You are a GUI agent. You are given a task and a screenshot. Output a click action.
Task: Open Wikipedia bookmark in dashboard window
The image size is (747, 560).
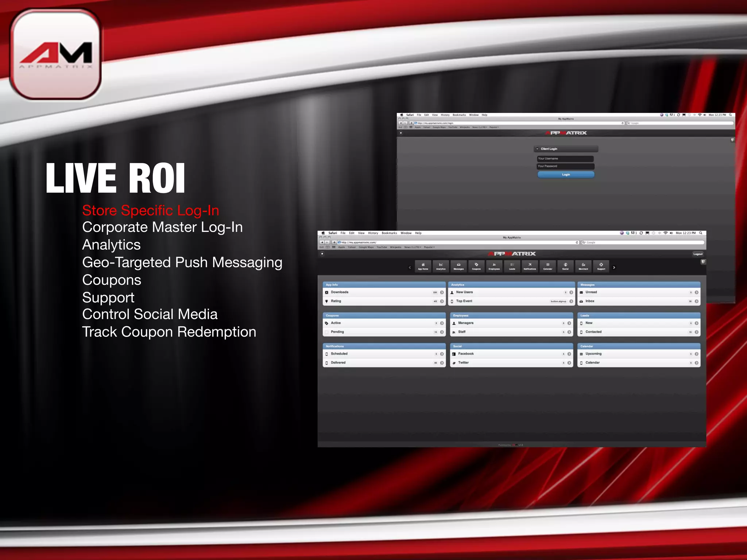coord(395,247)
